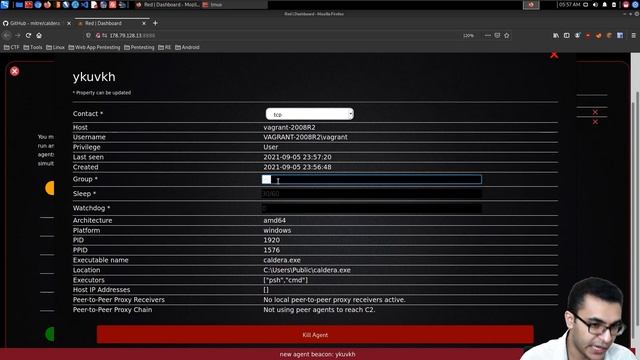
Task: Open the Android bookmarks folder
Action: point(187,47)
